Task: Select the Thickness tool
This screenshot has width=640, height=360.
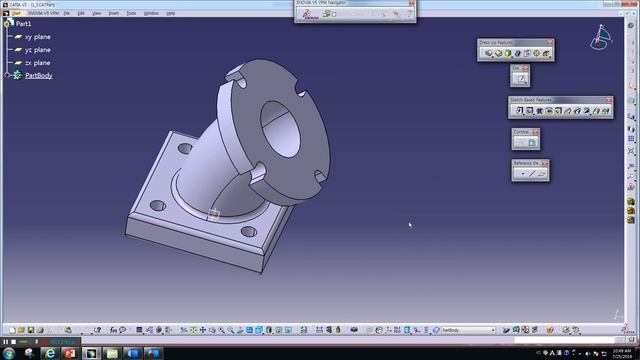Action: tap(527, 53)
